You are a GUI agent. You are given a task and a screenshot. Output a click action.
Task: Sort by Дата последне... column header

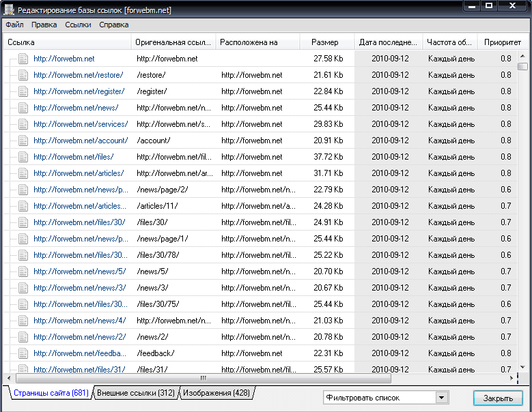tap(389, 42)
